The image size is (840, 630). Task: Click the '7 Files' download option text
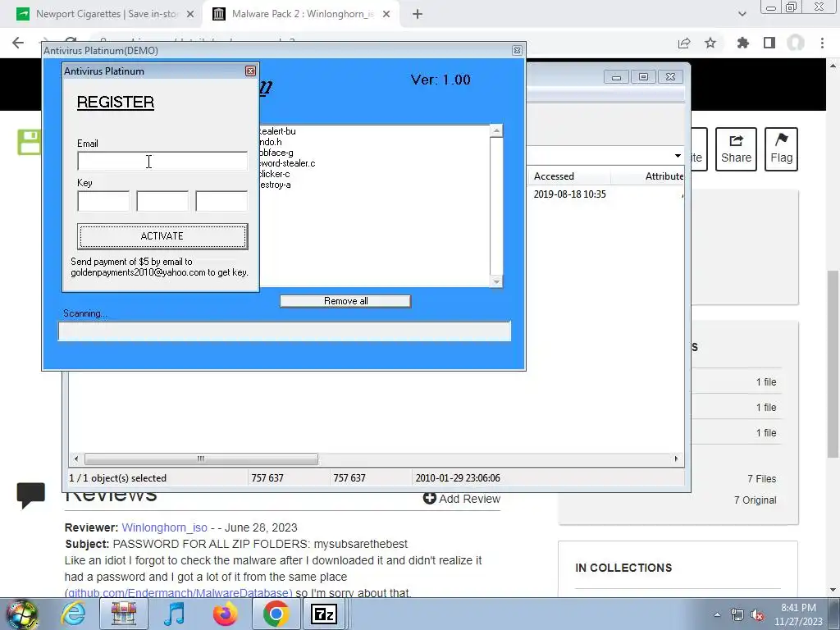coord(762,479)
